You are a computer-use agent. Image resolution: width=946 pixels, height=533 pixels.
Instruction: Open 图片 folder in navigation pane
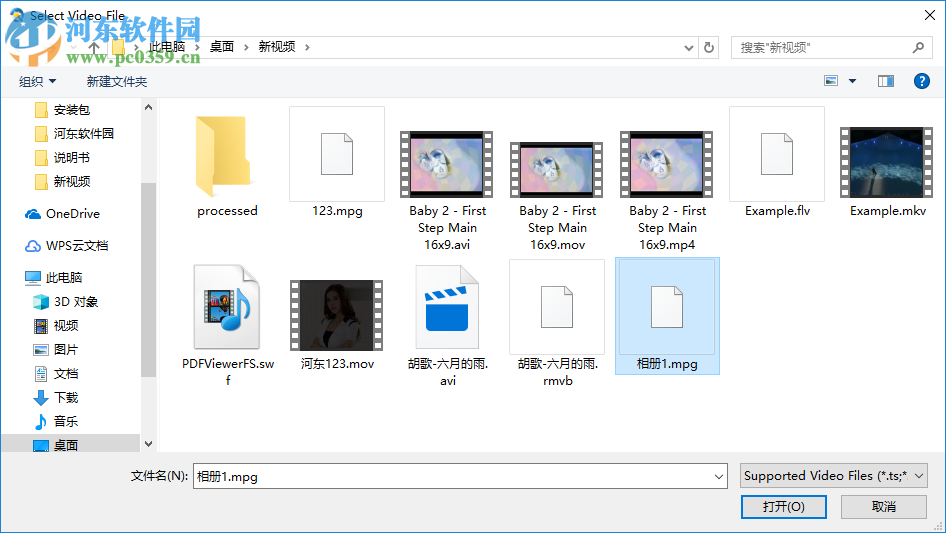pos(56,349)
